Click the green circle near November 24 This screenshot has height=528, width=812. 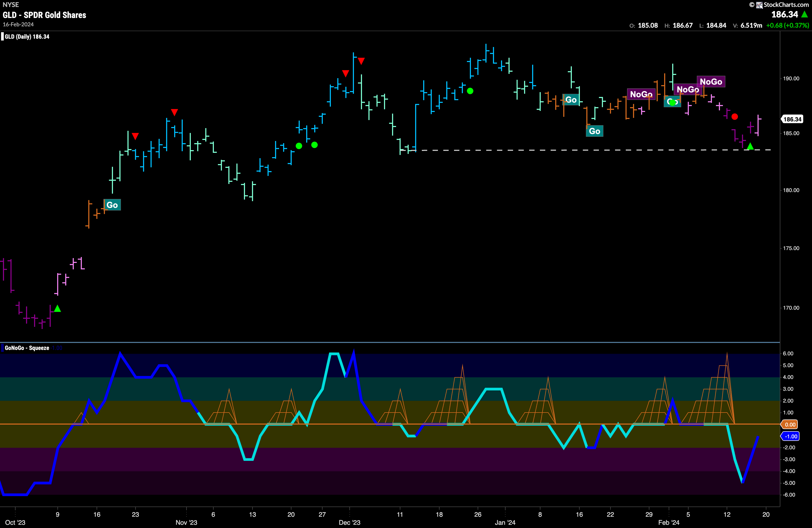(x=314, y=145)
